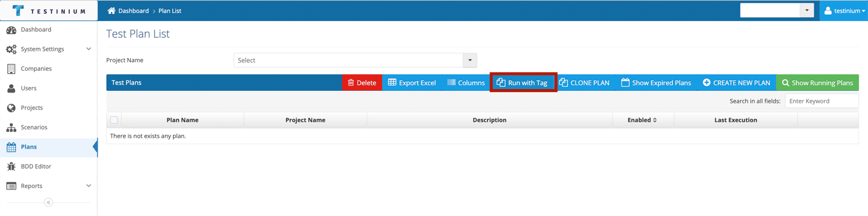Click the Dashboard breadcrumb link
The image size is (868, 216).
pos(134,11)
